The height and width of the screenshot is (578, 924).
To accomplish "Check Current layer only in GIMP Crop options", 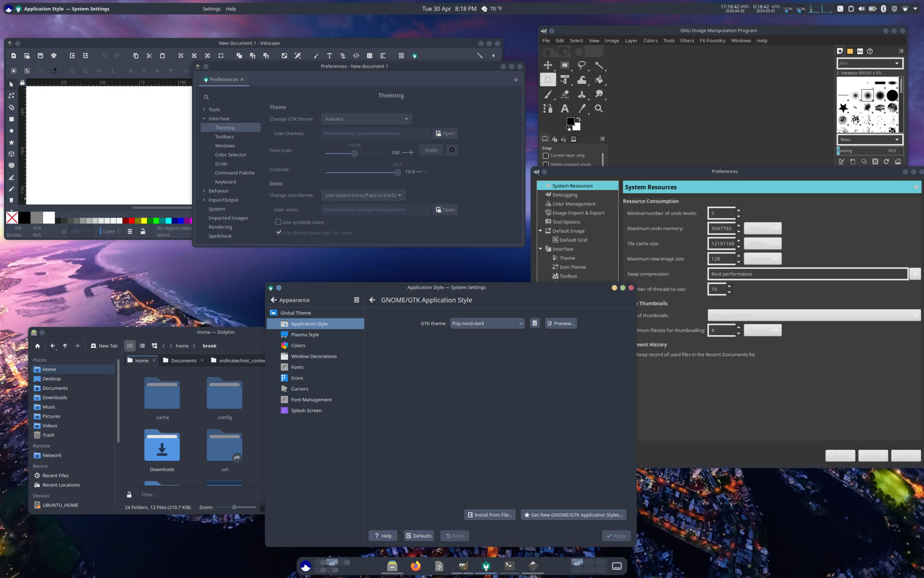I will (x=546, y=156).
